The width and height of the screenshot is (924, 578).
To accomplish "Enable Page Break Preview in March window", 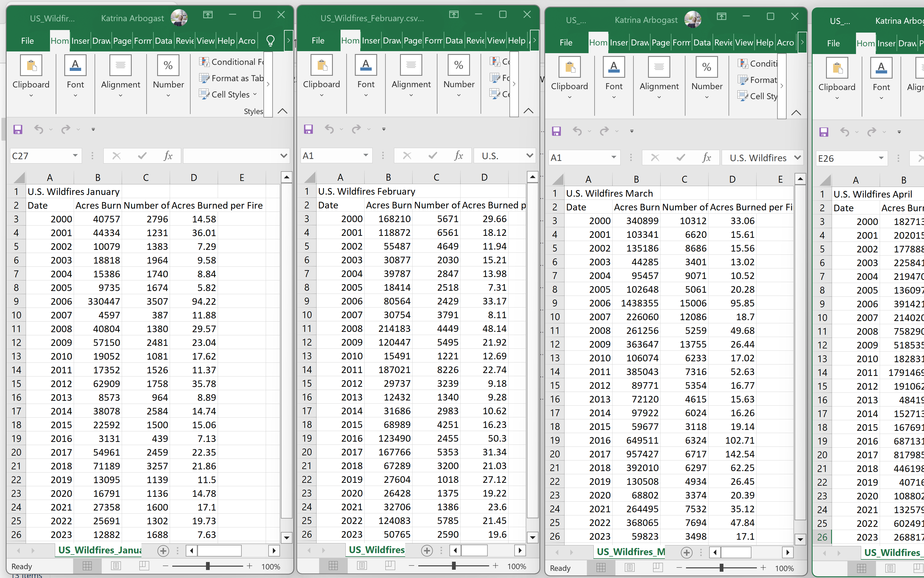I will pos(657,568).
